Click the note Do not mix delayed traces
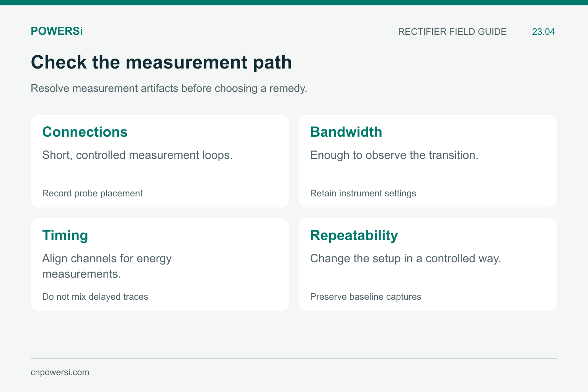 (95, 297)
